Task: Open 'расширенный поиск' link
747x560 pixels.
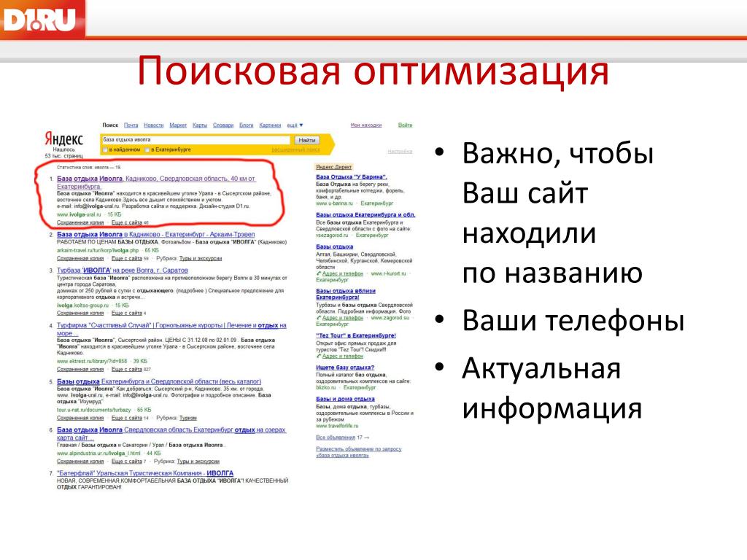Action: [x=296, y=150]
